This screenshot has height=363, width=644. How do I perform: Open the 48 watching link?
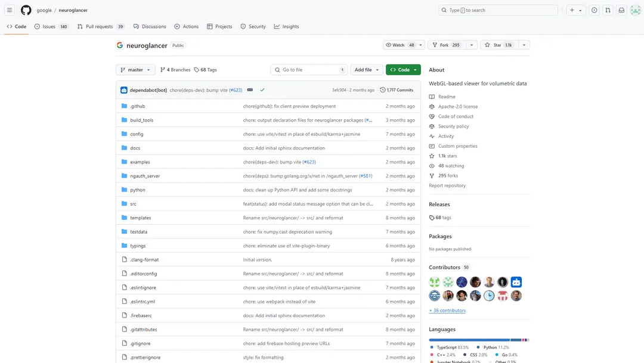[451, 166]
